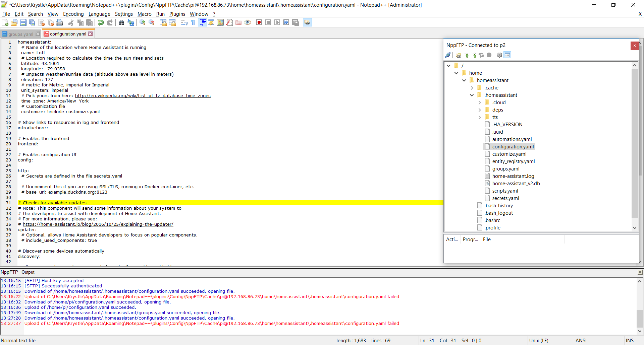Collapse the .homeassistant folder
Screen dimensions: 644x345
[472, 95]
